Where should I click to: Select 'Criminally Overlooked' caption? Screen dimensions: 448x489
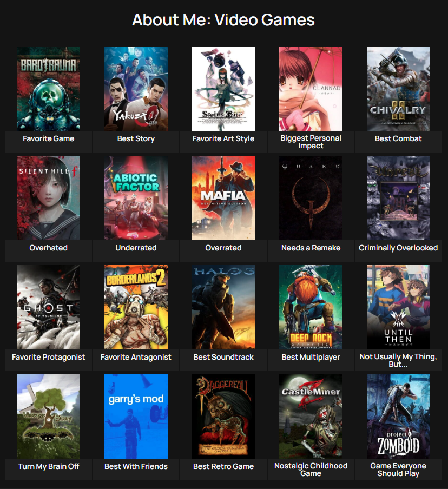398,248
